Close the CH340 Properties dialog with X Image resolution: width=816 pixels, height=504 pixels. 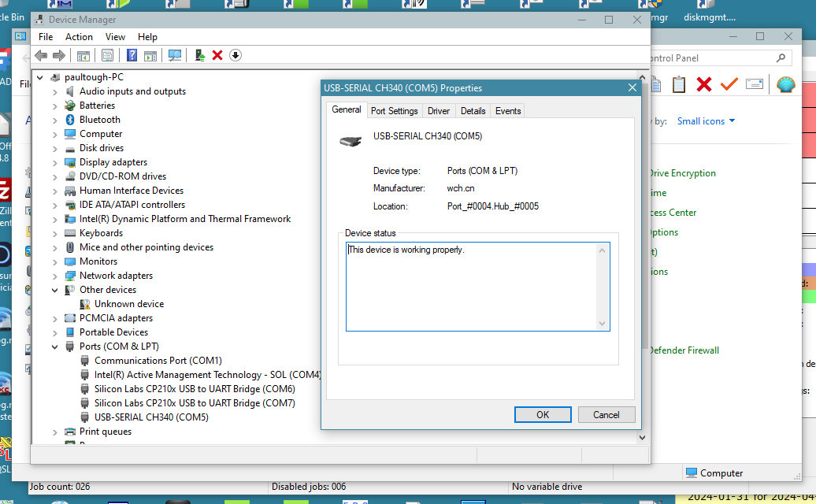(632, 88)
